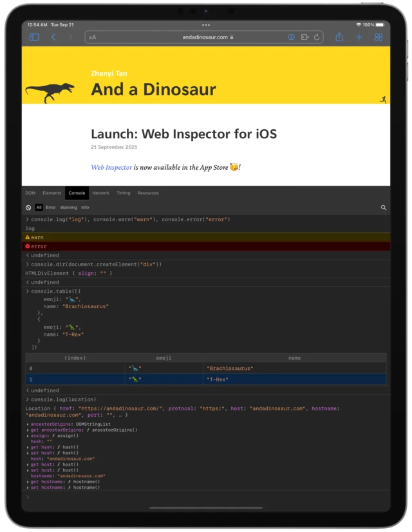Click the red error icon beside error
This screenshot has width=412, height=532.
pyautogui.click(x=28, y=246)
